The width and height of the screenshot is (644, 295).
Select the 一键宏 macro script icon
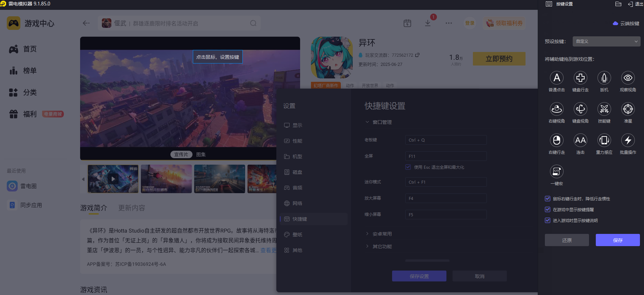557,171
